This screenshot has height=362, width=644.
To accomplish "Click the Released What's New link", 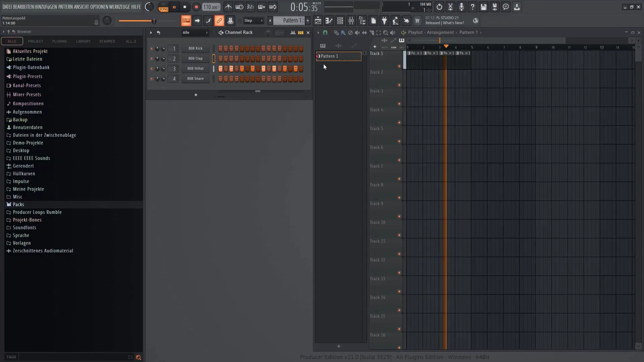I will [x=445, y=23].
